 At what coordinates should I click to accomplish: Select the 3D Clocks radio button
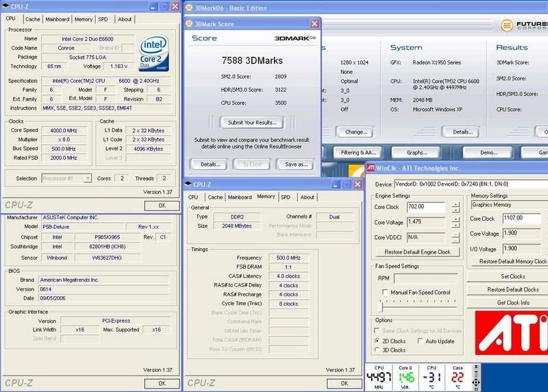click(x=377, y=350)
